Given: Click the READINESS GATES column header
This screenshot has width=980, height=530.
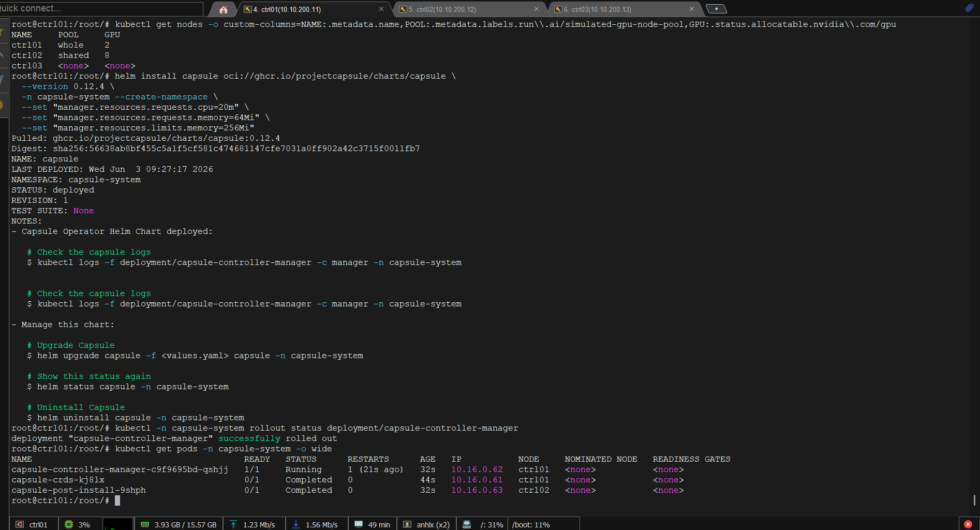Looking at the screenshot, I should [x=692, y=459].
